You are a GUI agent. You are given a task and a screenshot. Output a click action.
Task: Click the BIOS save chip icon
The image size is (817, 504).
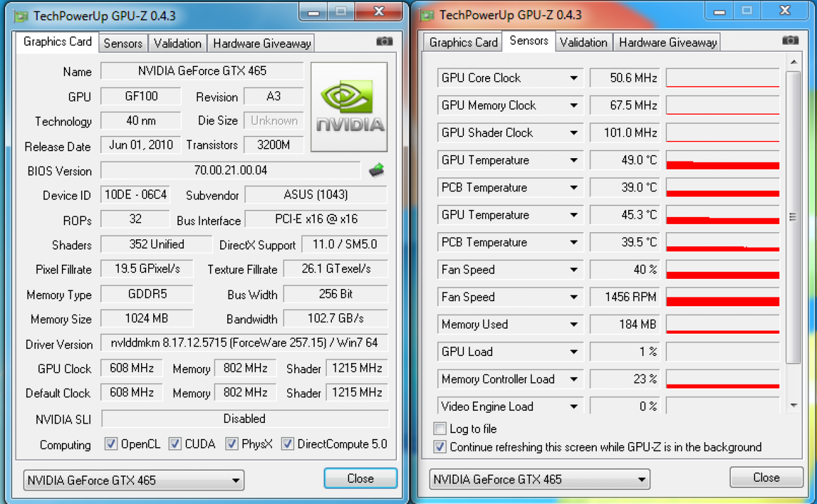click(x=377, y=170)
